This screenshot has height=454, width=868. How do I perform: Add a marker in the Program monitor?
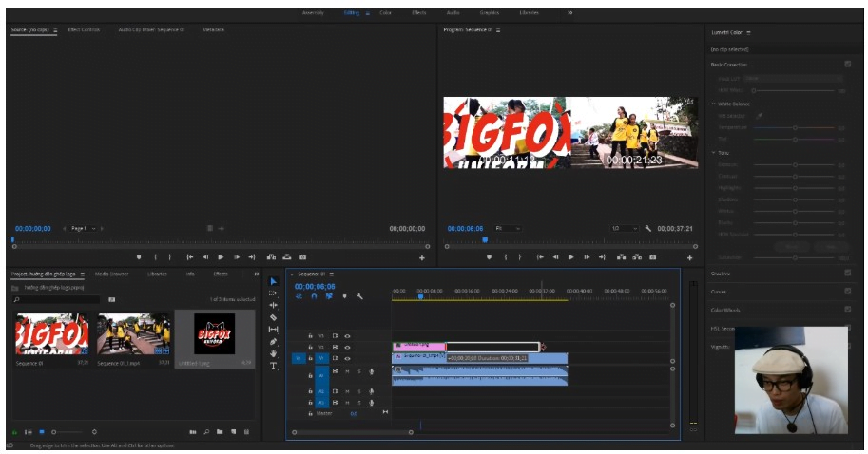(x=489, y=257)
